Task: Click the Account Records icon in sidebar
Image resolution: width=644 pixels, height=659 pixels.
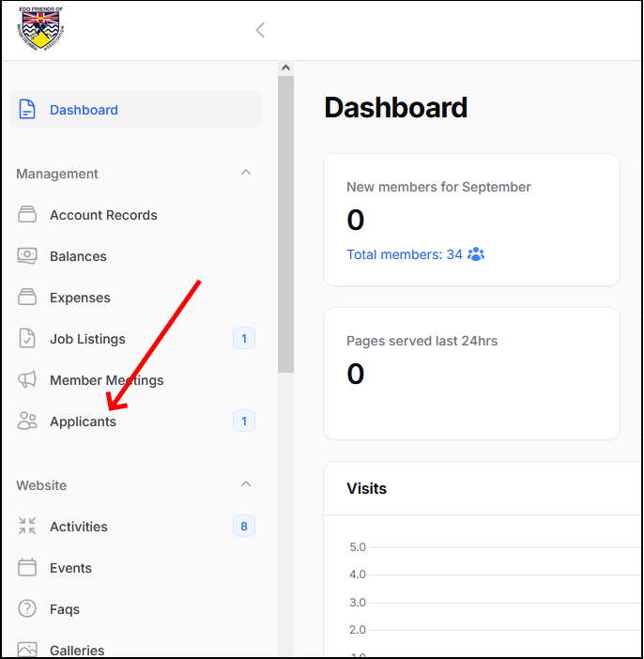Action: pos(27,215)
